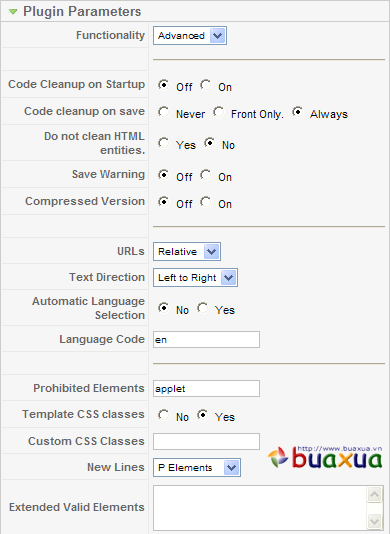Click the Language Code input field
Viewport: 390px width, 534px height.
click(x=206, y=340)
